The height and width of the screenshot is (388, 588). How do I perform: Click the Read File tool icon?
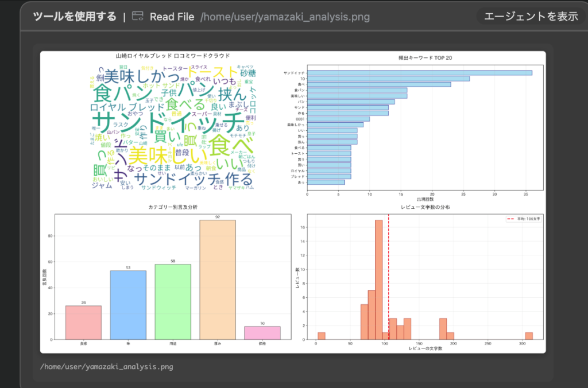pyautogui.click(x=137, y=17)
